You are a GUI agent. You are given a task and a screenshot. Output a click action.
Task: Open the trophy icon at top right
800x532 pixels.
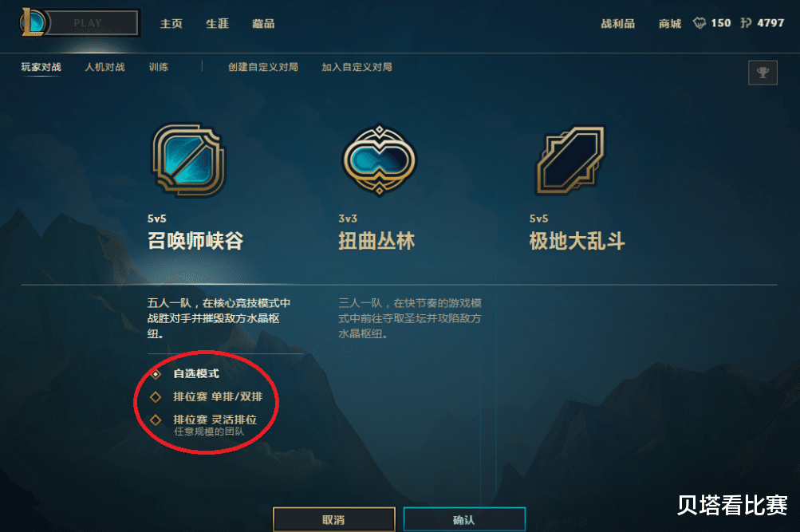[x=763, y=73]
